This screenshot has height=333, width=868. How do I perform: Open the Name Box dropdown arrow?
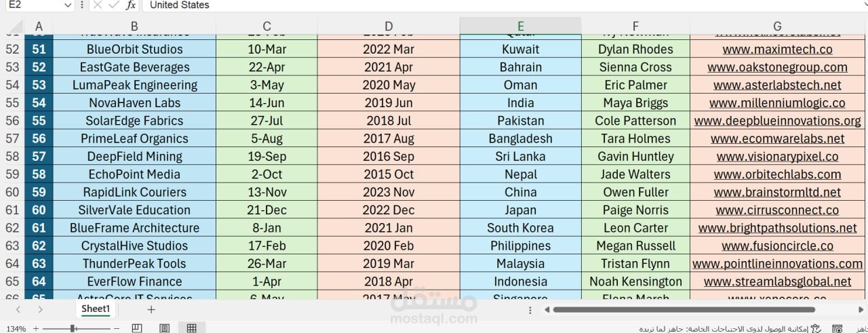(67, 5)
